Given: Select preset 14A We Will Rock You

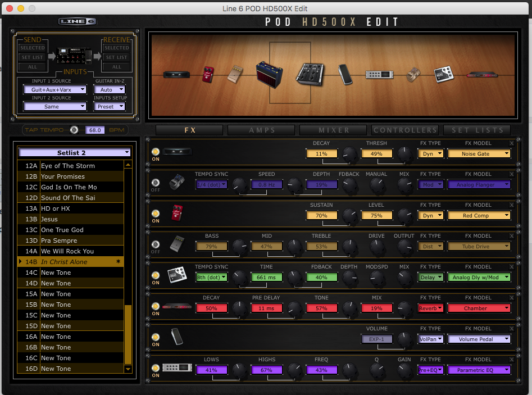Looking at the screenshot, I should (x=67, y=251).
